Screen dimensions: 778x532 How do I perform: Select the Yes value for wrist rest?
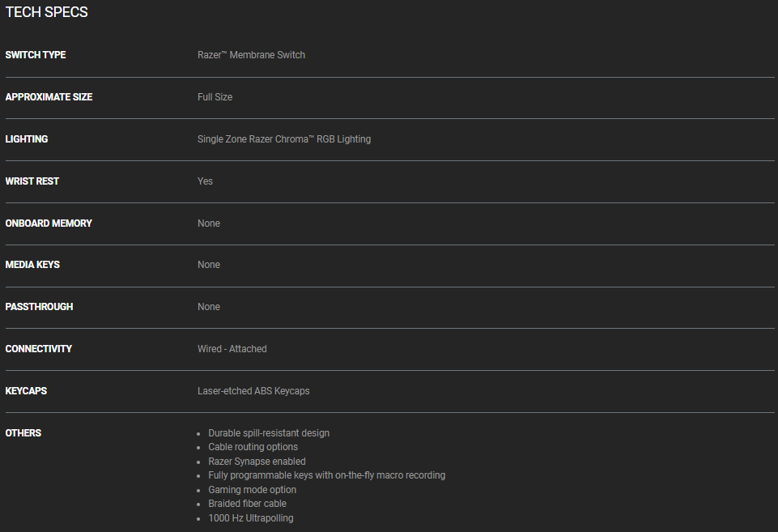click(205, 181)
